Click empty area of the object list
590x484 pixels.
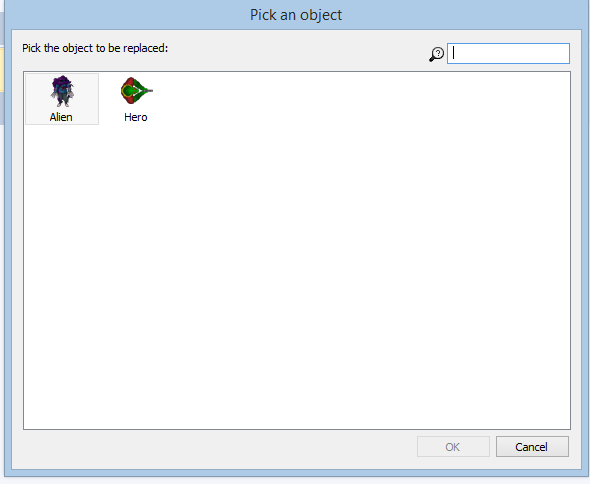(297, 279)
